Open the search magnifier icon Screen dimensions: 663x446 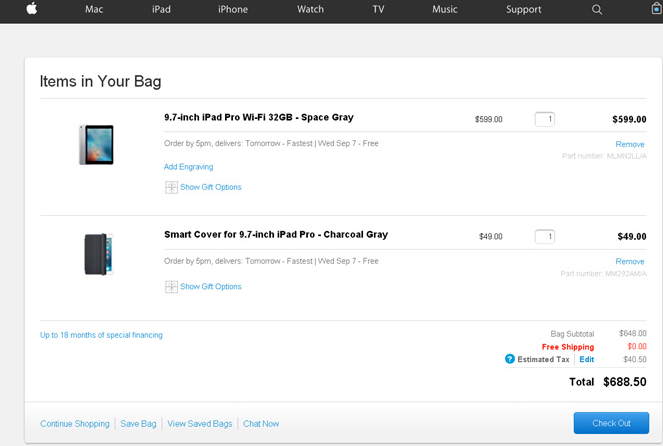[x=597, y=9]
